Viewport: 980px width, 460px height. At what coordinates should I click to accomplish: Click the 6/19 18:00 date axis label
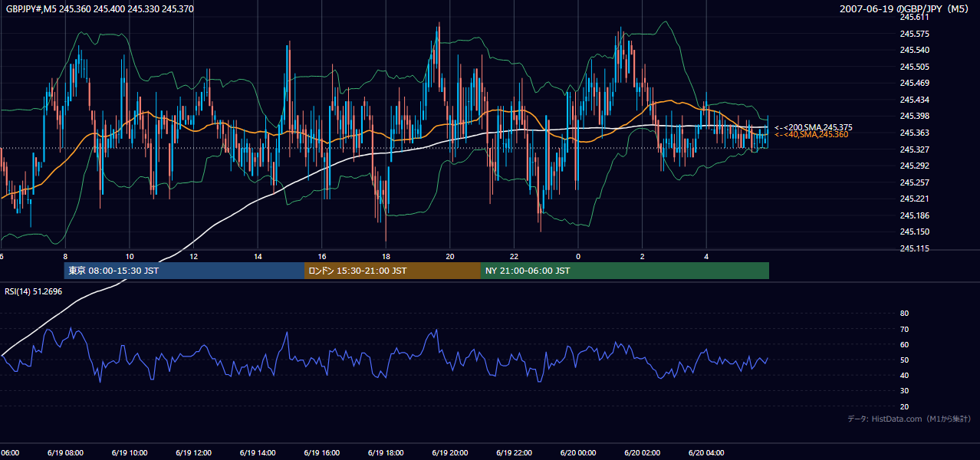[386, 453]
